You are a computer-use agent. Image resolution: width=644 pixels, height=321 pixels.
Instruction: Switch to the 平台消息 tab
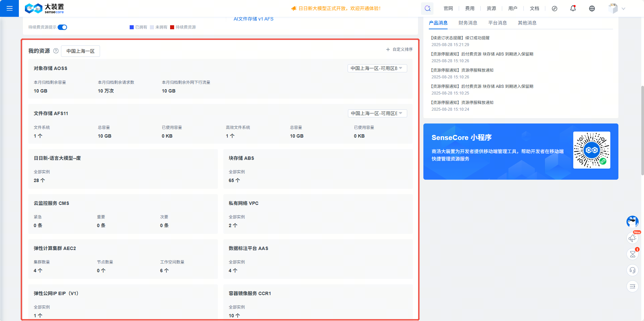[x=497, y=23]
